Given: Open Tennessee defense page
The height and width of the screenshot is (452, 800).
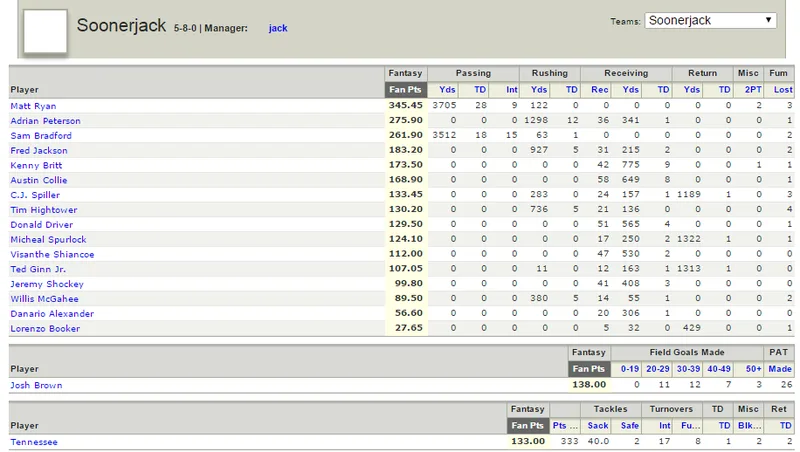Looking at the screenshot, I should [34, 442].
